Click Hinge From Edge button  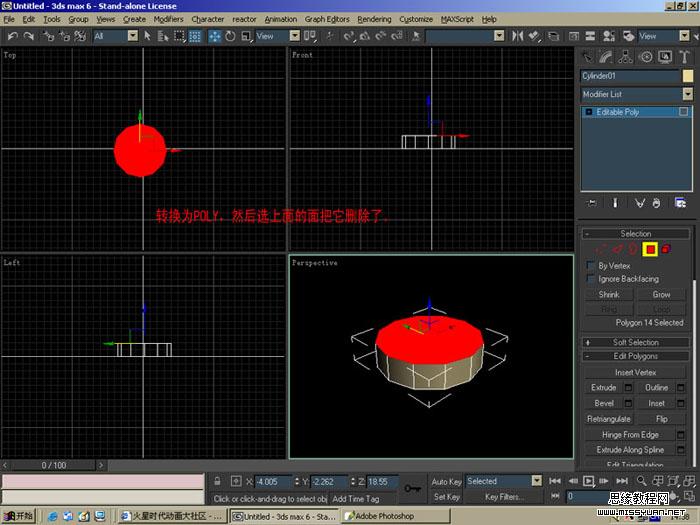point(630,434)
